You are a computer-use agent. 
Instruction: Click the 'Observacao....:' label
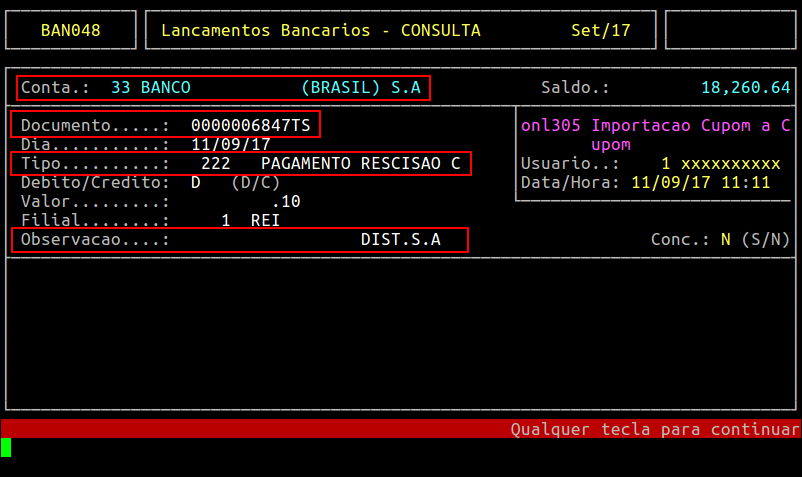pyautogui.click(x=95, y=239)
